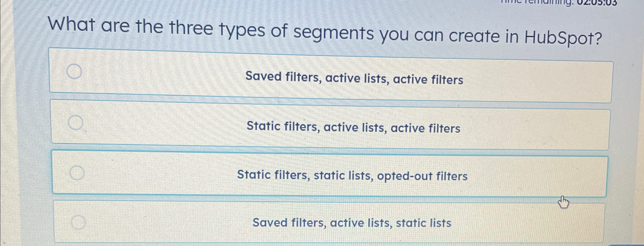Click the question title text

[320, 32]
